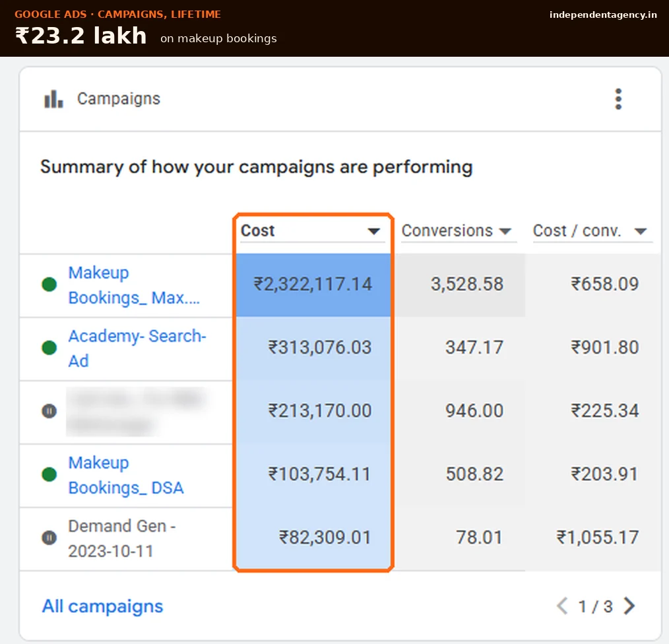Click the cost per conversion ₹658.09
The height and width of the screenshot is (644, 669).
click(x=605, y=284)
